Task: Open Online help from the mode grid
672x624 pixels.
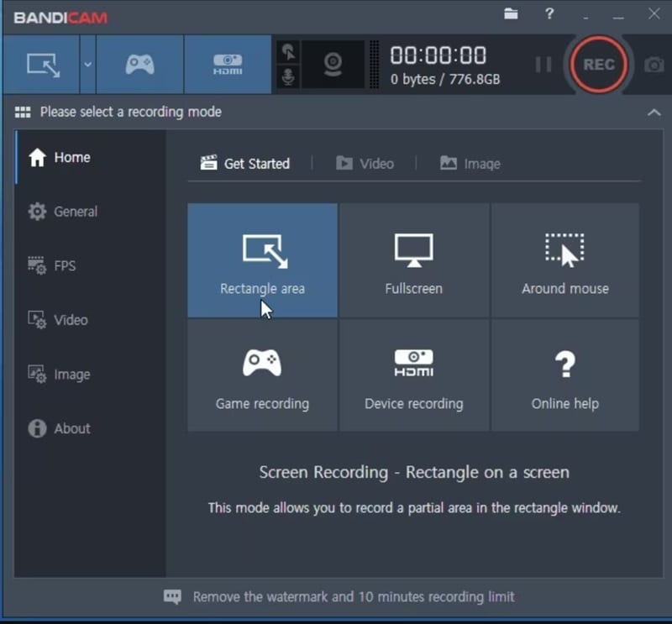Action: pyautogui.click(x=565, y=375)
